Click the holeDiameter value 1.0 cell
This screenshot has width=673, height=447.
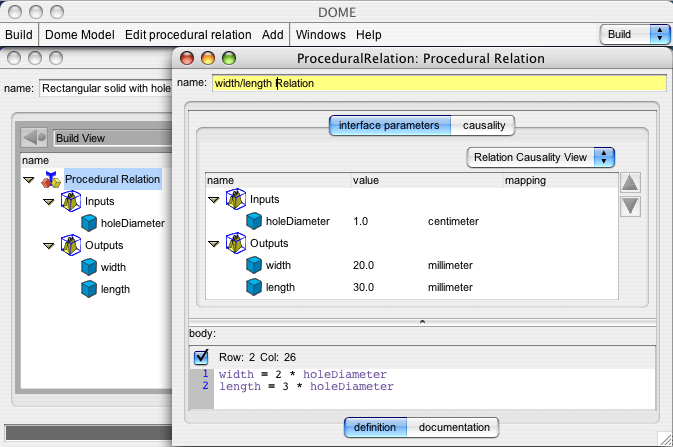click(x=361, y=221)
